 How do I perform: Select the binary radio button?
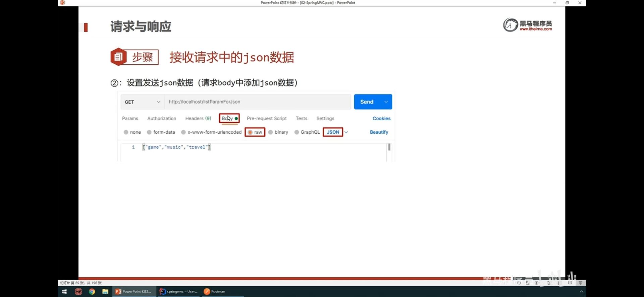pyautogui.click(x=271, y=132)
